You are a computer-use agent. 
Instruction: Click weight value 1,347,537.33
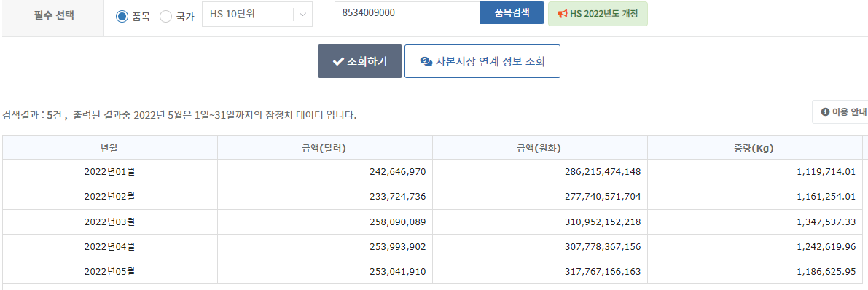pyautogui.click(x=826, y=222)
